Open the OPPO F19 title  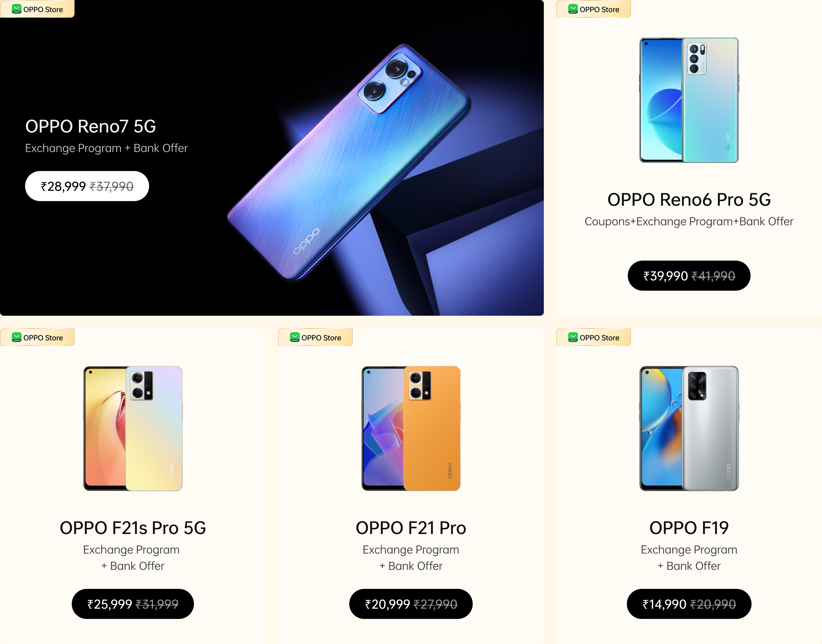pyautogui.click(x=689, y=527)
